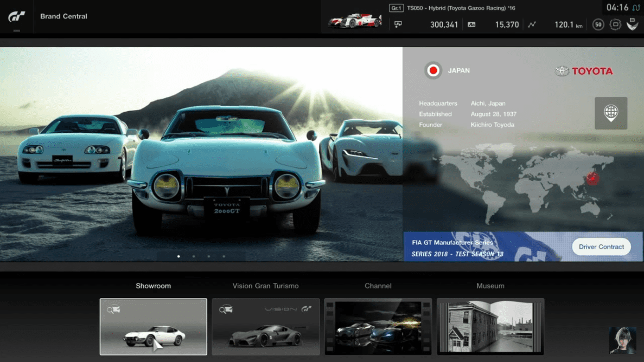
Task: Click the Japan flag icon
Action: point(433,70)
